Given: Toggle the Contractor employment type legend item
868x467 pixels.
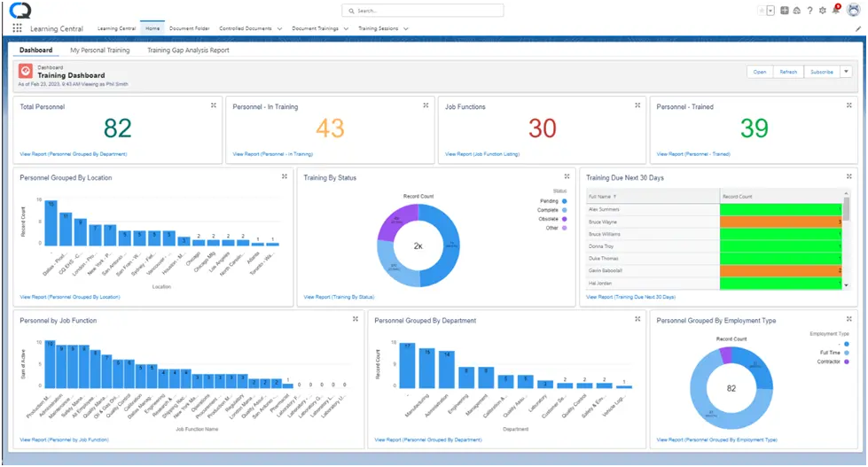Looking at the screenshot, I should (x=833, y=362).
